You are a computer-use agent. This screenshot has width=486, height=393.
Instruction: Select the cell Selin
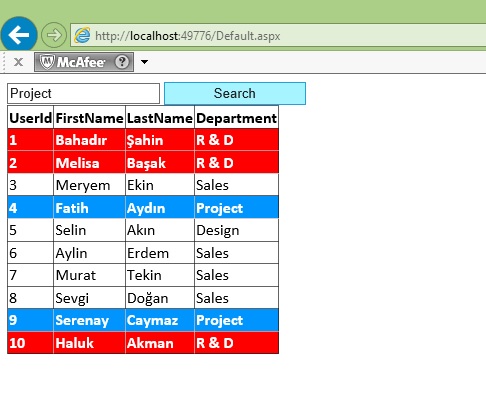[x=89, y=230]
